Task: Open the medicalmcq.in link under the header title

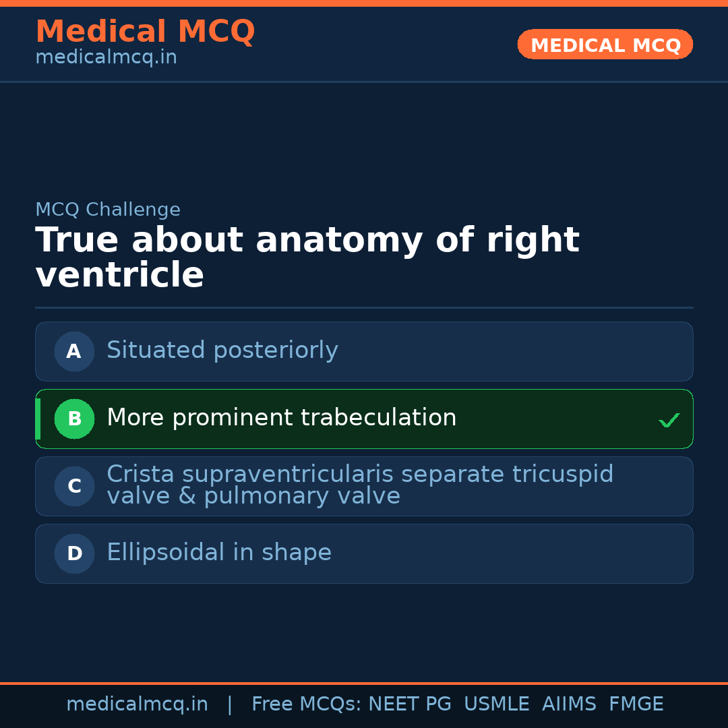Action: (x=106, y=58)
